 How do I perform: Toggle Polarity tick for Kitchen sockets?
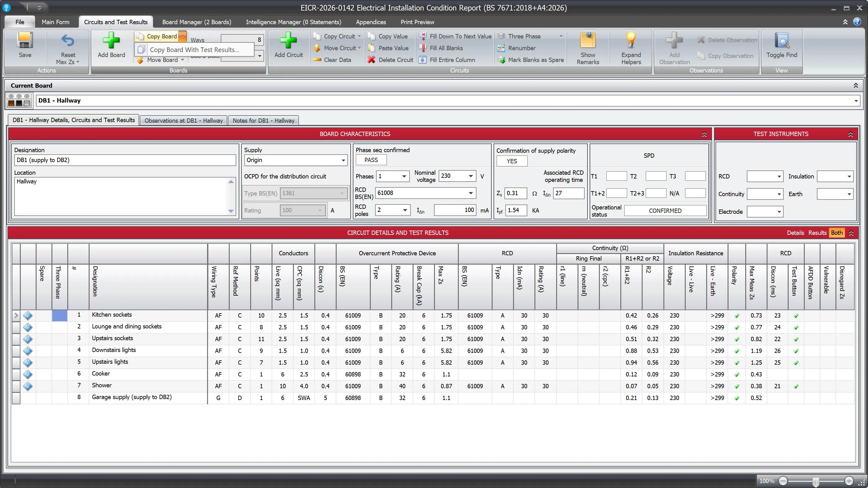click(x=737, y=315)
